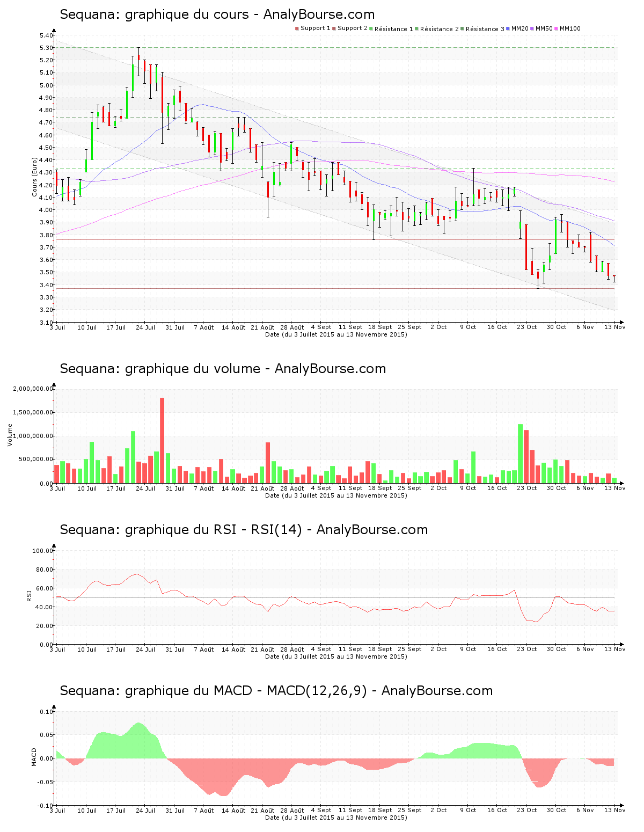Click the date range caption under the MACD chart
The width and height of the screenshot is (644, 832).
pos(336,818)
